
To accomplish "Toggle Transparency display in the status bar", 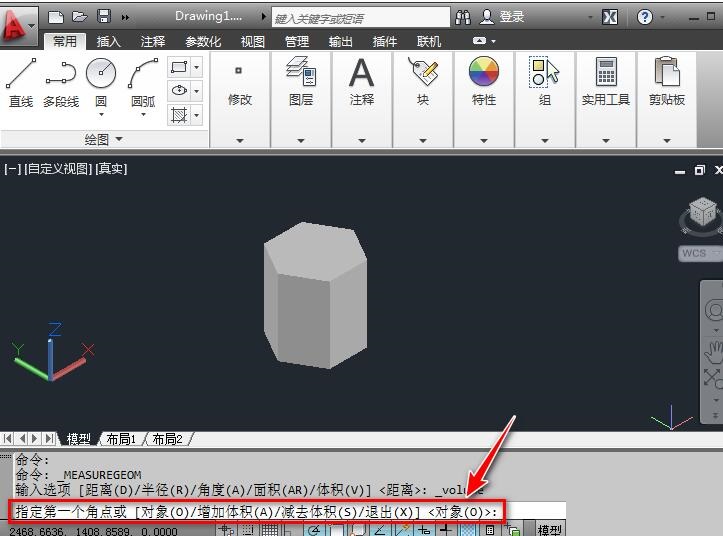I will coord(468,530).
